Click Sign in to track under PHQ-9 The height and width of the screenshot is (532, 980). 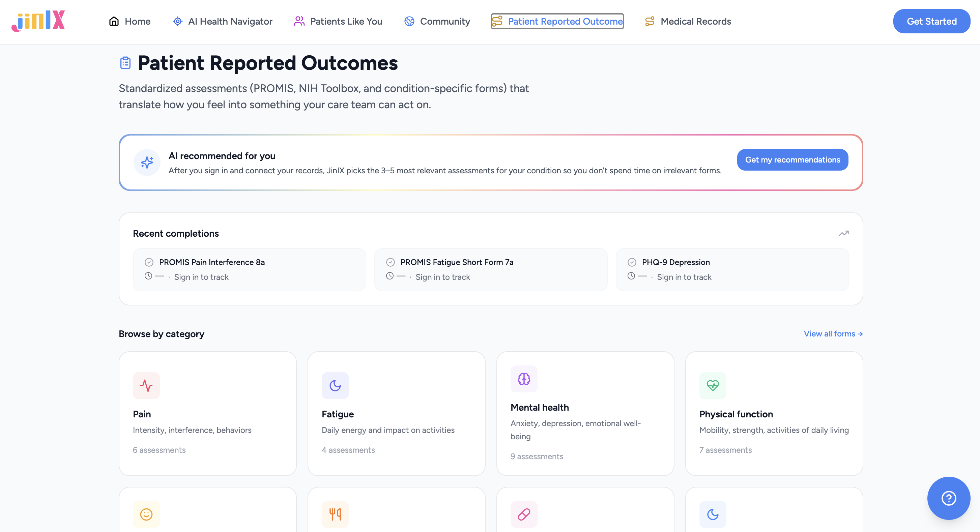(684, 277)
